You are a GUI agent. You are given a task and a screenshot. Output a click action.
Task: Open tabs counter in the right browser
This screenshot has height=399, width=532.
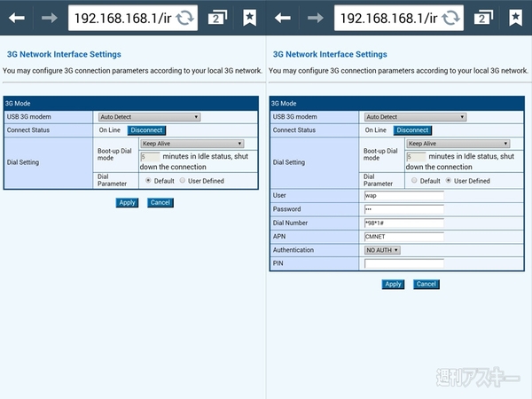(x=483, y=18)
